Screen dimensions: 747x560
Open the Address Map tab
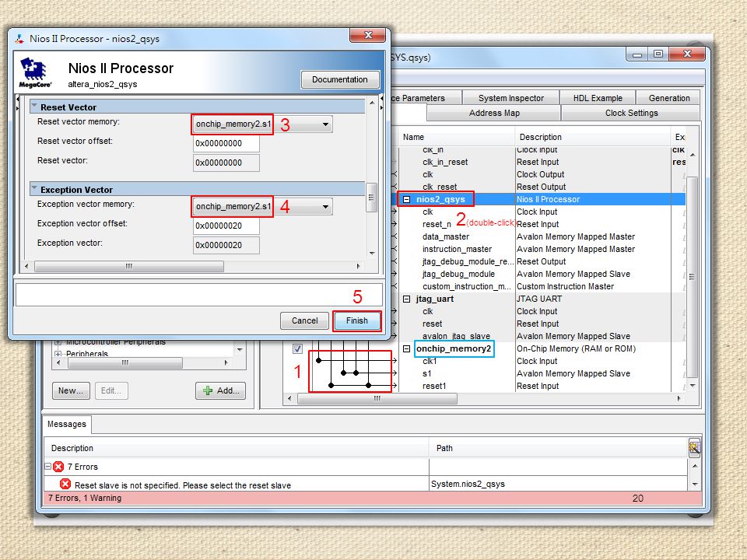(494, 113)
